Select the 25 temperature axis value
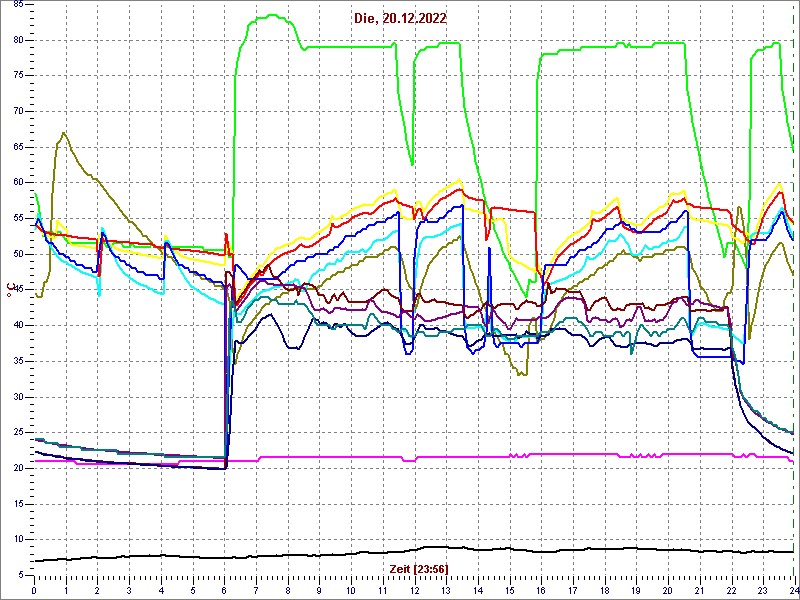 (x=17, y=433)
